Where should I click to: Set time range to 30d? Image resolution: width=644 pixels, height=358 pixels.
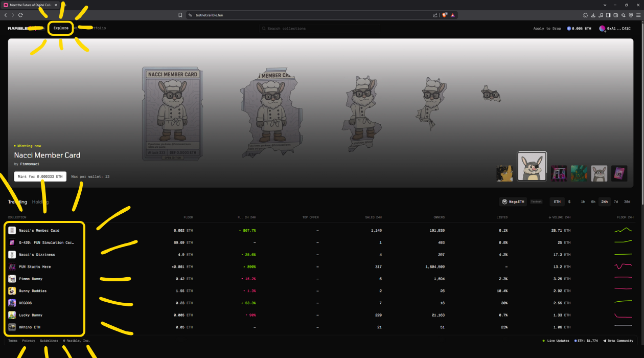[x=627, y=202]
